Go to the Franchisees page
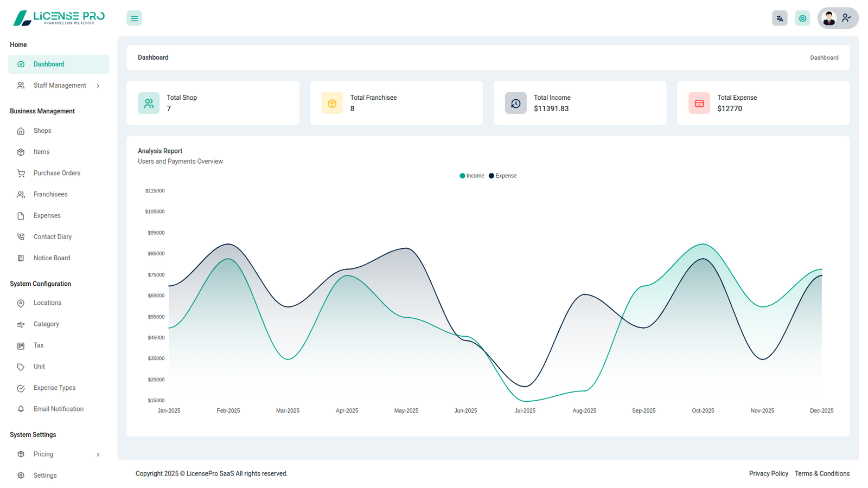868x488 pixels. coord(50,195)
